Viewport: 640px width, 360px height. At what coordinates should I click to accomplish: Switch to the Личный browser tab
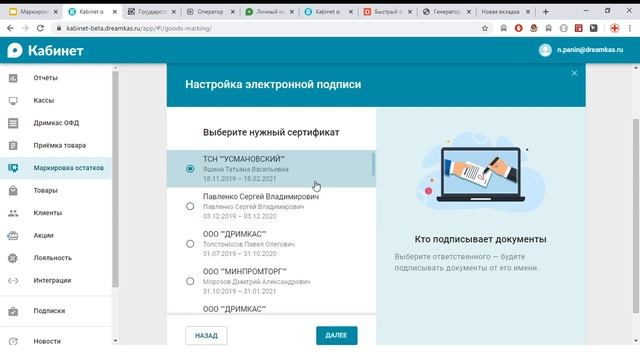270,12
